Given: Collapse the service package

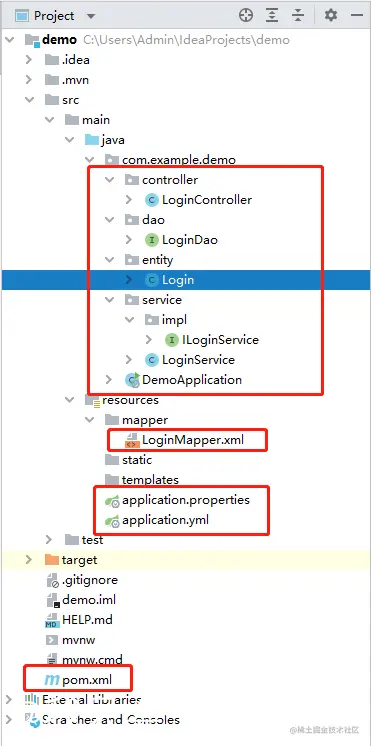Looking at the screenshot, I should [x=109, y=300].
